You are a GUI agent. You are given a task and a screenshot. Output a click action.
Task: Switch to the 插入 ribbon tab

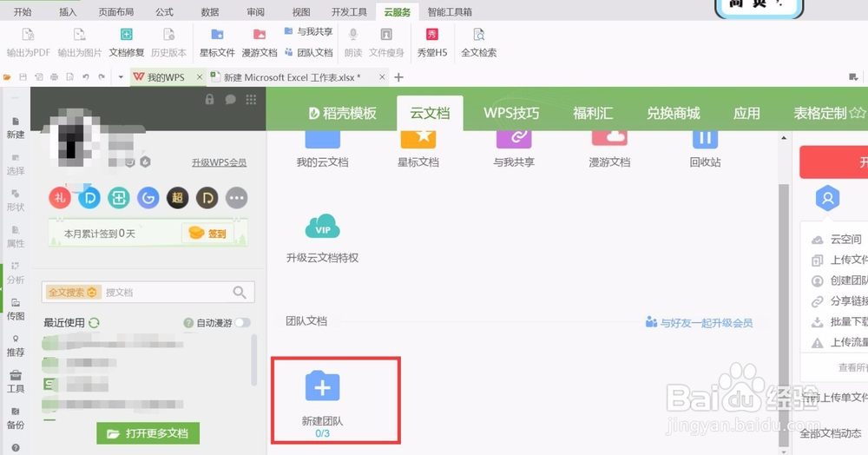click(68, 11)
